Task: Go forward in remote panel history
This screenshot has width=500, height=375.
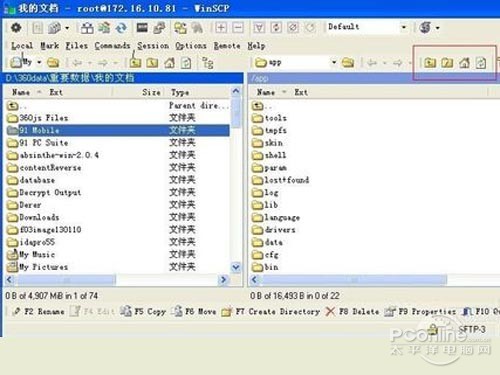Action: [x=397, y=63]
